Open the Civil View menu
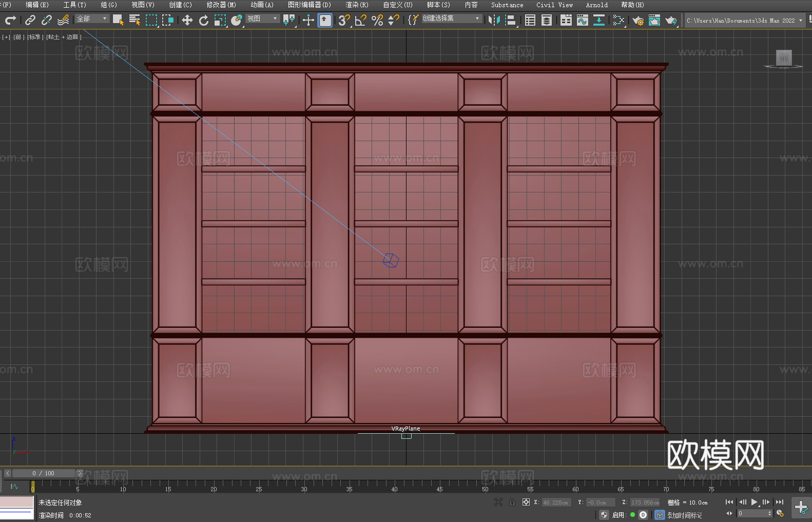Viewport: 812px width, 522px height. coord(554,5)
